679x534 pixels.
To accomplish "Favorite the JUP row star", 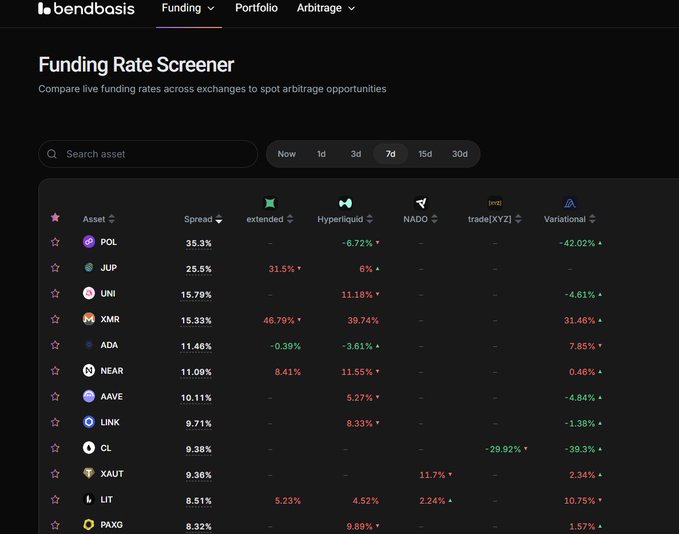I will click(55, 268).
